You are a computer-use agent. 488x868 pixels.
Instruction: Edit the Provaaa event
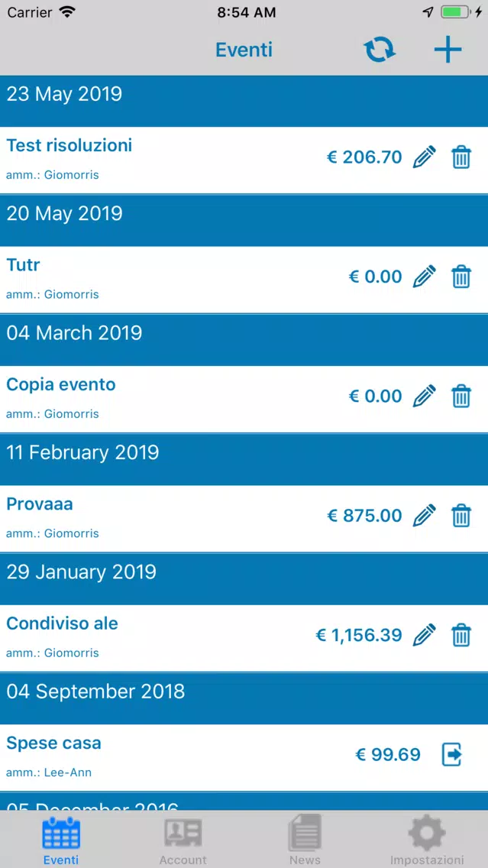425,516
